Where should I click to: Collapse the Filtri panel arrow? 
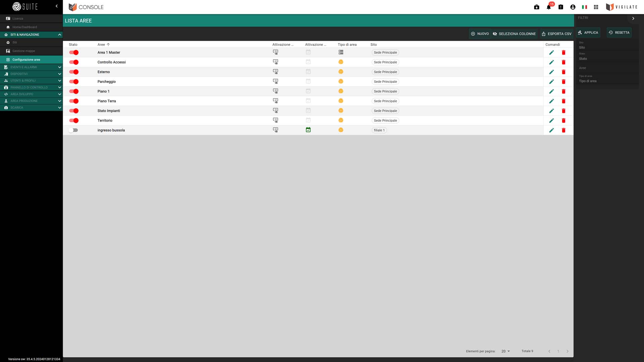tap(633, 18)
